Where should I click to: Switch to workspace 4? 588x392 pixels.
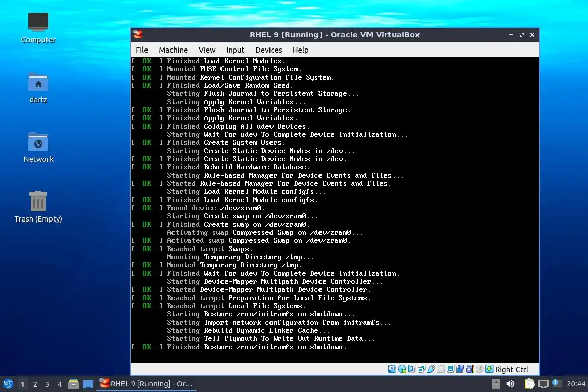click(x=60, y=384)
